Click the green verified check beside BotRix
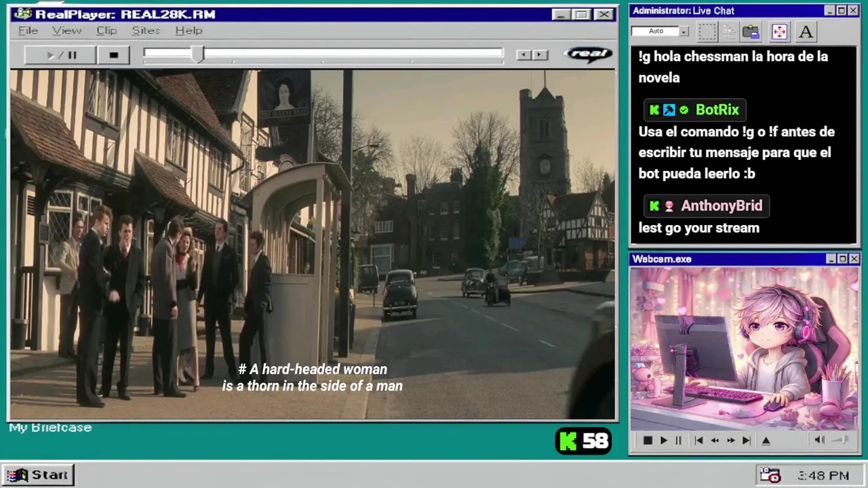 pyautogui.click(x=684, y=110)
